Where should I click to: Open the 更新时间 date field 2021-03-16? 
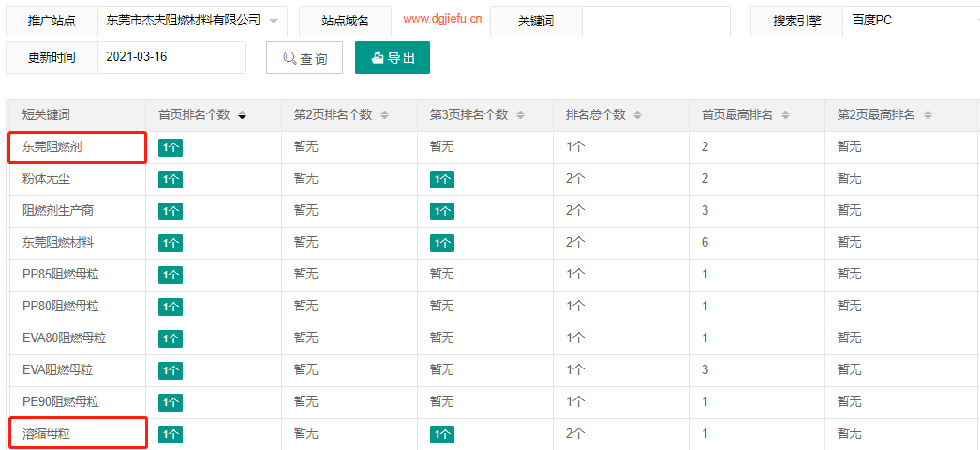(171, 57)
